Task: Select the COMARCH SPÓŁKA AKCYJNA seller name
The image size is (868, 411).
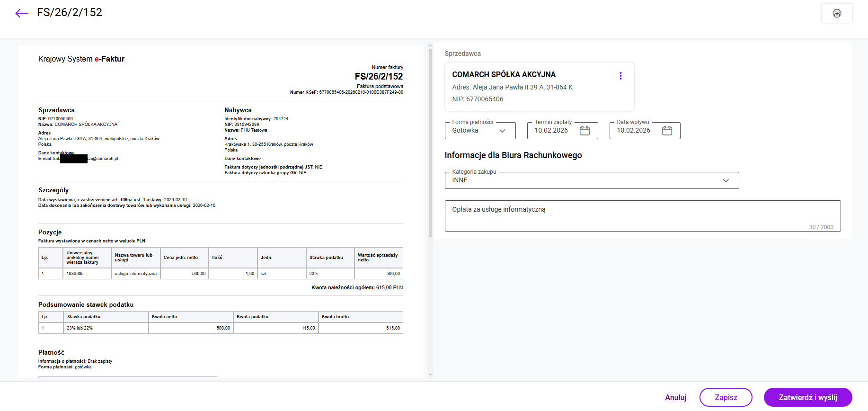Action: [504, 75]
